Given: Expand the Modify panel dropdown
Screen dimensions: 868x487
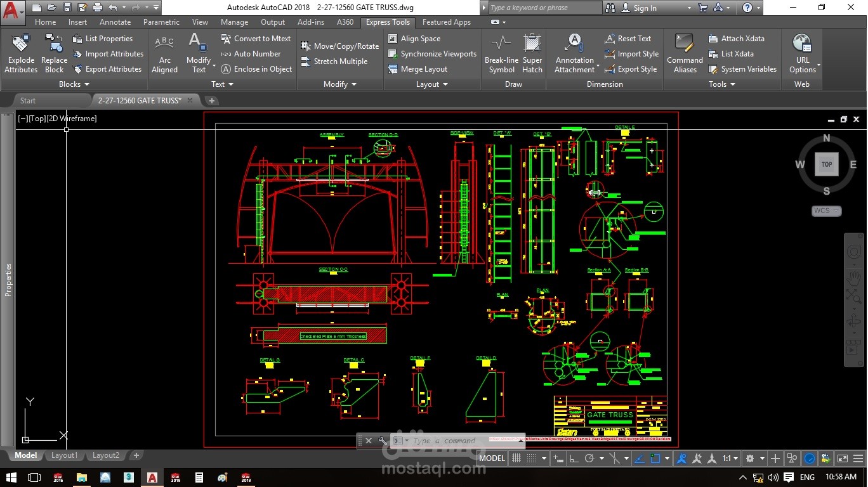Looking at the screenshot, I should click(x=340, y=84).
